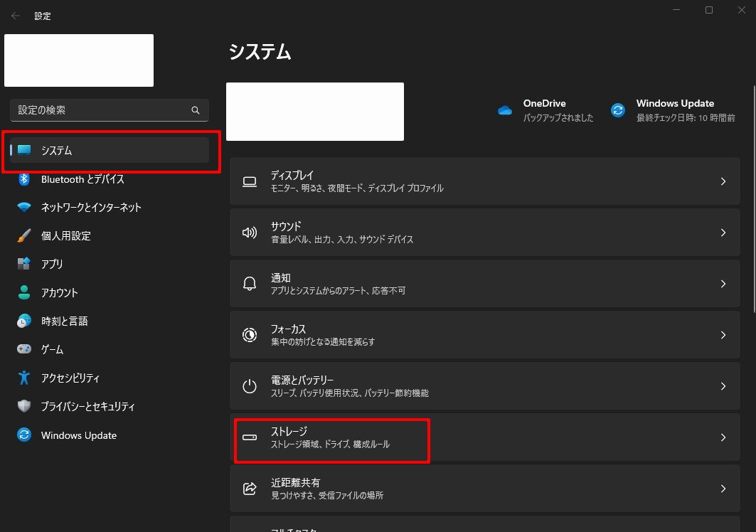The height and width of the screenshot is (532, 756).
Task: Click the accessibility figure icon
Action: (x=24, y=378)
